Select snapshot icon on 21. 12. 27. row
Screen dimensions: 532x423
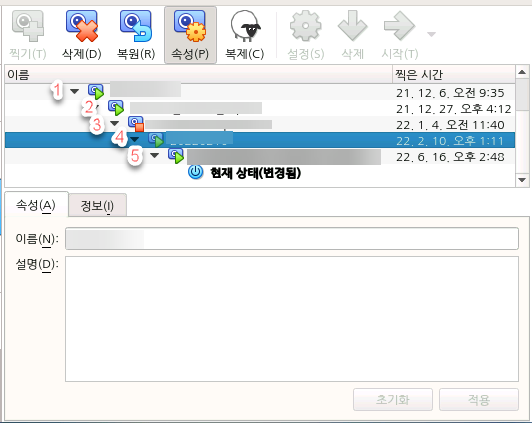[x=116, y=108]
